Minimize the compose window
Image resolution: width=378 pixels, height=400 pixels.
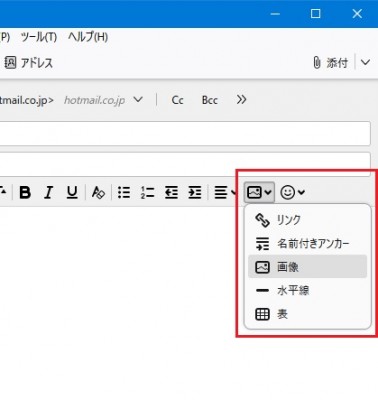[275, 14]
